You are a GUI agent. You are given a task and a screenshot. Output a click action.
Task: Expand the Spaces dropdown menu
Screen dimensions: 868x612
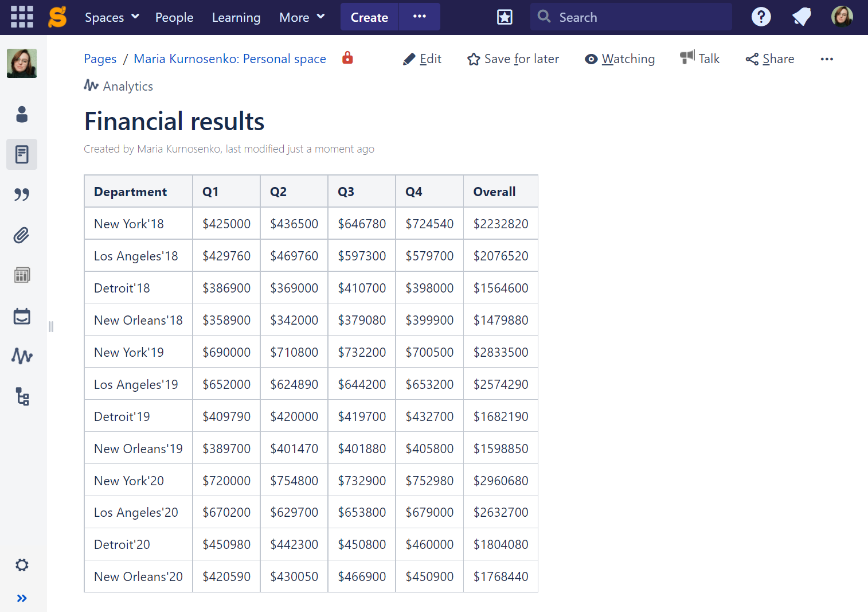(112, 17)
